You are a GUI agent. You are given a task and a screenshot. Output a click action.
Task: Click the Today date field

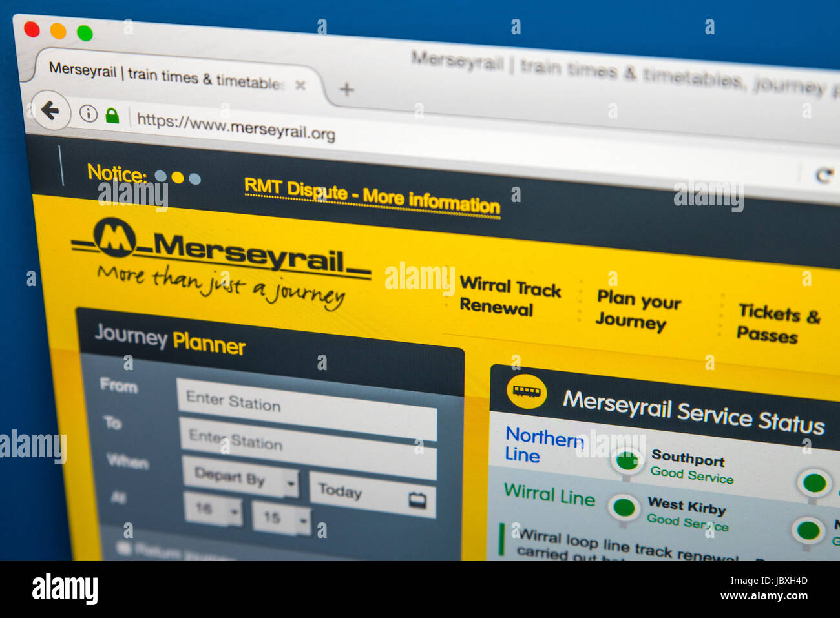coord(373,494)
